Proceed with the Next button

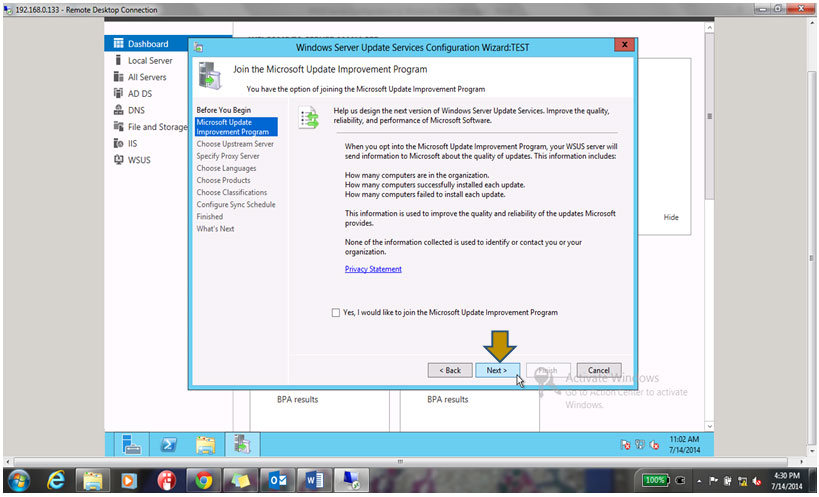(x=497, y=370)
